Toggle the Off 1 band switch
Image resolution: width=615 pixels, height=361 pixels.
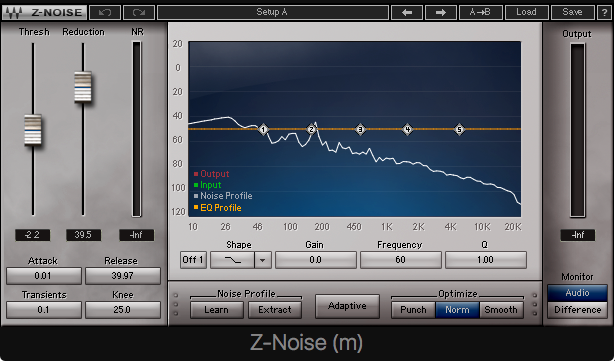193,260
